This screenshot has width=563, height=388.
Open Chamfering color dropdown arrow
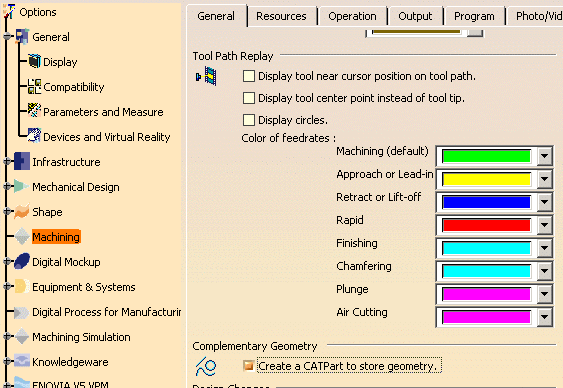(x=545, y=271)
